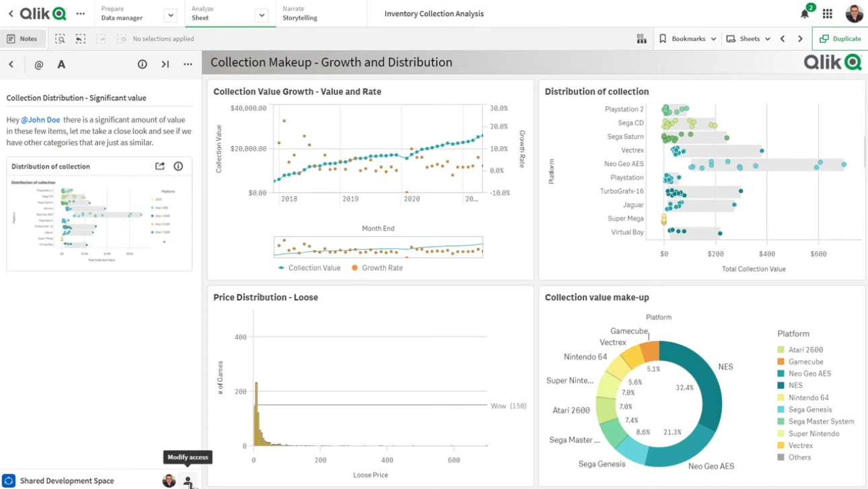
Task: Click the Inventory Collection Analysis app title
Action: [x=434, y=13]
